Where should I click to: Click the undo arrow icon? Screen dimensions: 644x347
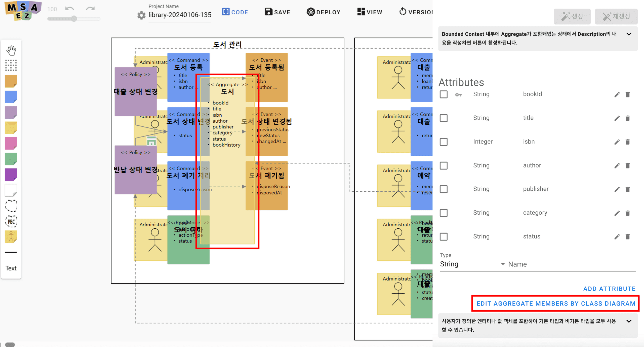(69, 9)
